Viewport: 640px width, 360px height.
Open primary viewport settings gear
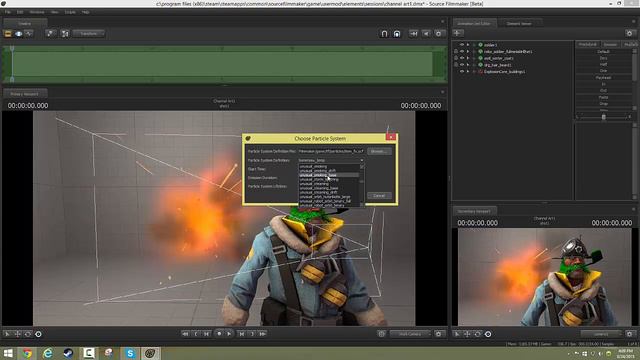pyautogui.click(x=439, y=334)
